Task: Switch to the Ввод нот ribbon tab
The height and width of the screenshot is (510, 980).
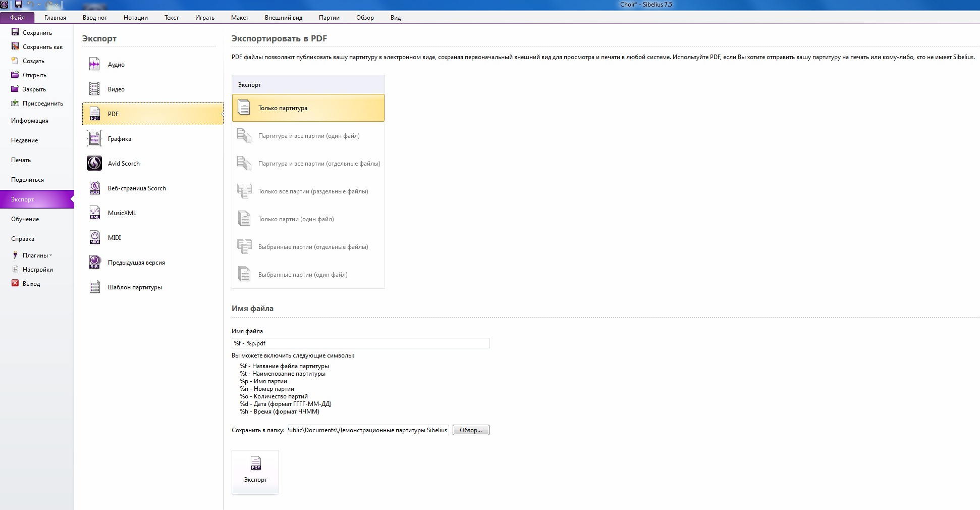Action: (95, 18)
